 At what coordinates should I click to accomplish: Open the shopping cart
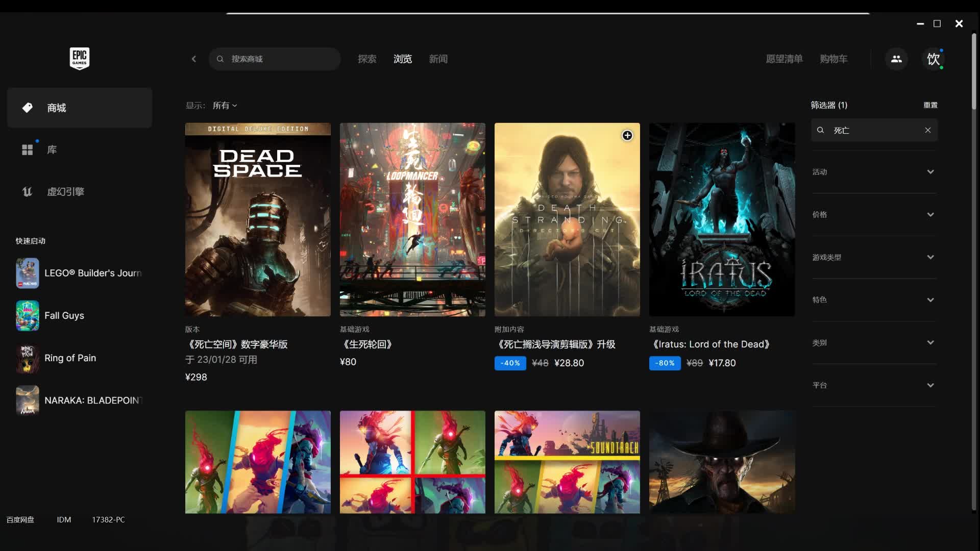(x=834, y=59)
